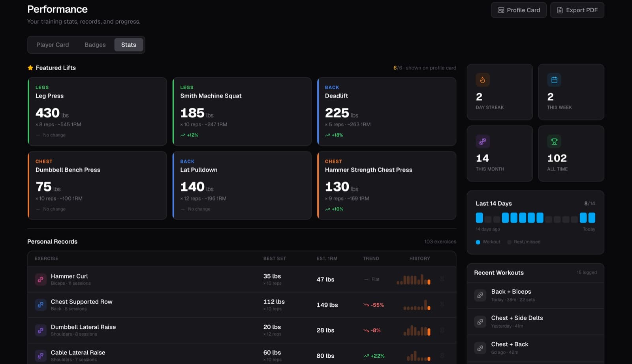
Task: Open the Deadlift featured lift card
Action: coord(387,111)
